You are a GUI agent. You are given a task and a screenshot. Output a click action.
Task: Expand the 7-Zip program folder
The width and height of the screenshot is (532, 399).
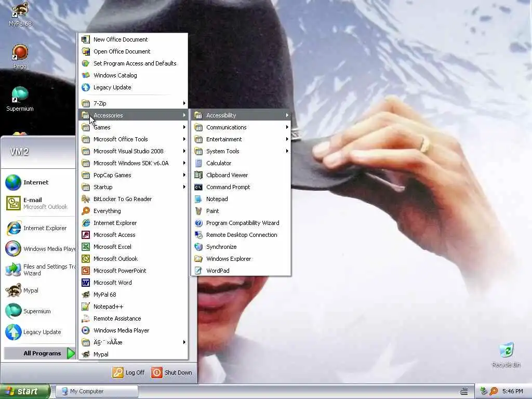[x=133, y=103]
